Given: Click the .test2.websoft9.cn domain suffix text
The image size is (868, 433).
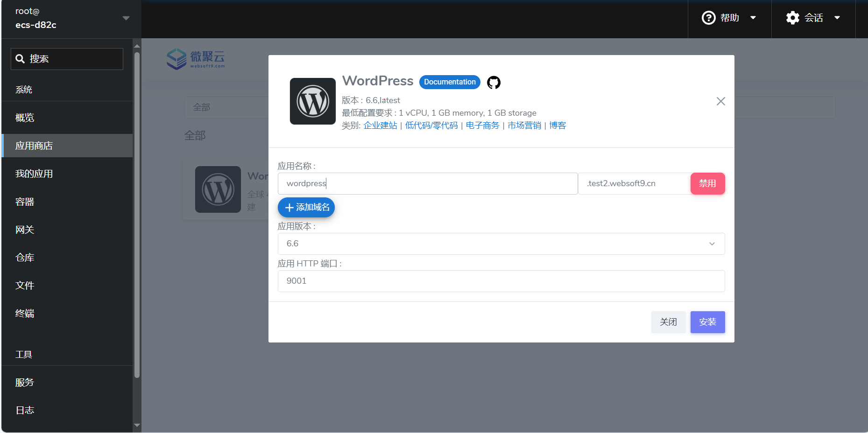Looking at the screenshot, I should point(621,183).
